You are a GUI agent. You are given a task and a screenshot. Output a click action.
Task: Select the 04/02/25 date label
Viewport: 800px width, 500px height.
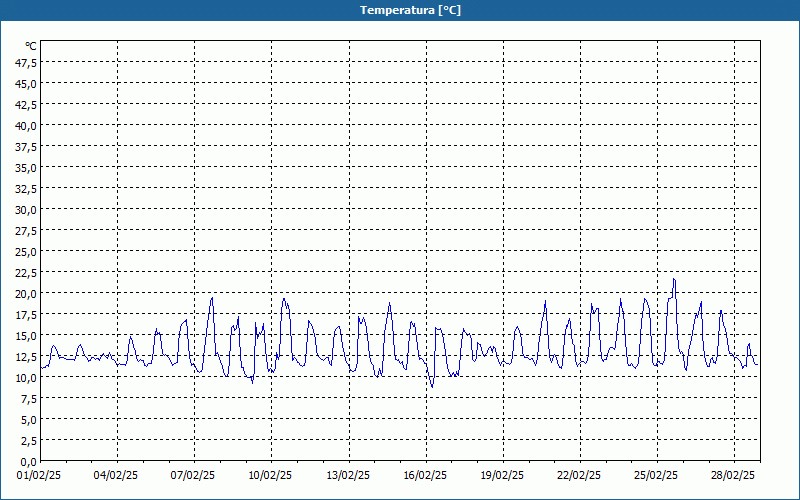click(117, 475)
